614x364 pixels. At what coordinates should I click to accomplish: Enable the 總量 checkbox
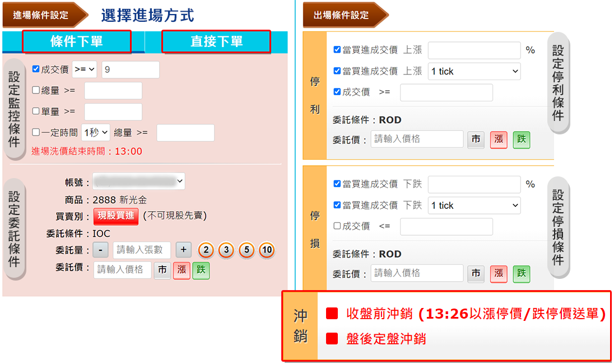point(36,90)
